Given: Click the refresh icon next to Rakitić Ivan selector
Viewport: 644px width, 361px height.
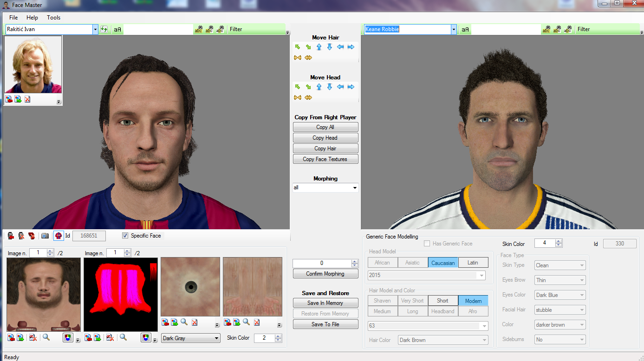Looking at the screenshot, I should [104, 29].
